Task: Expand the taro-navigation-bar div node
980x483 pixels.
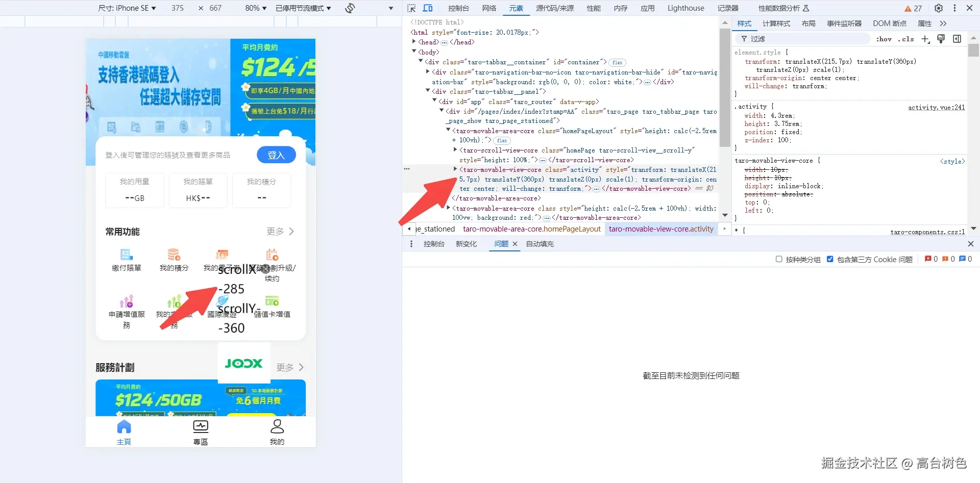Action: click(x=428, y=71)
